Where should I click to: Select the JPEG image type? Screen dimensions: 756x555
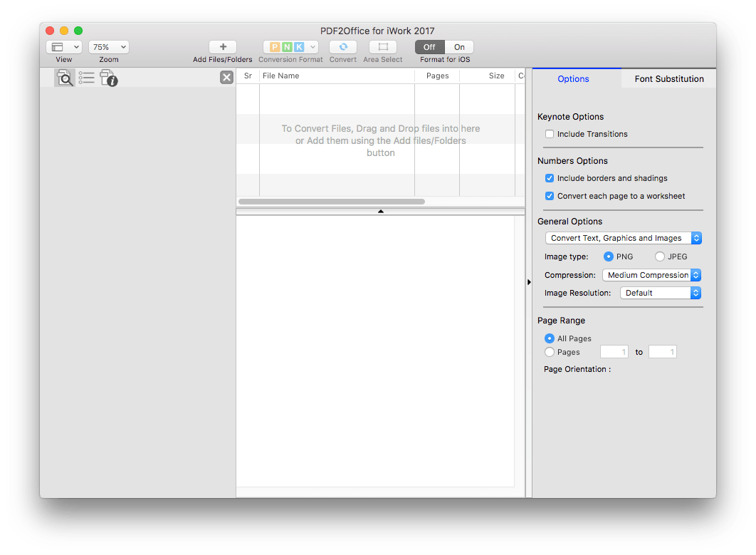pyautogui.click(x=659, y=256)
